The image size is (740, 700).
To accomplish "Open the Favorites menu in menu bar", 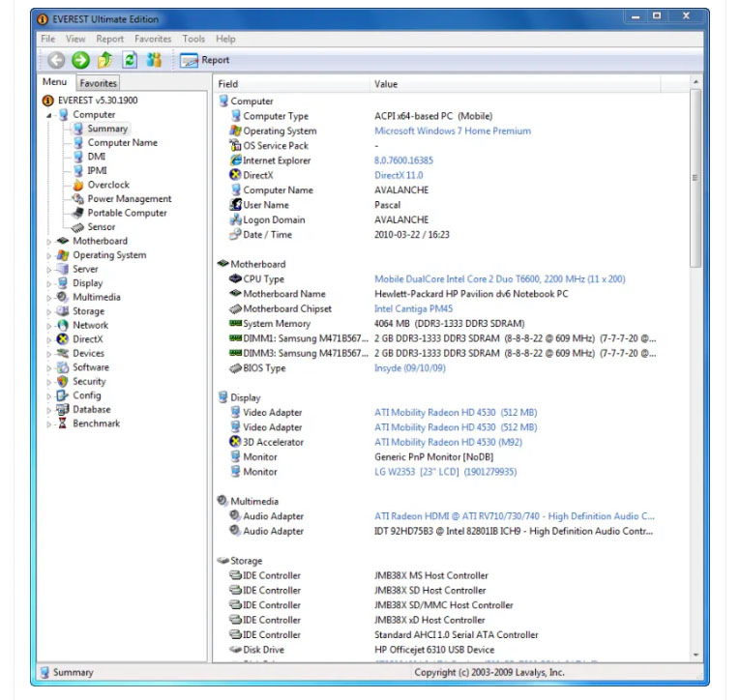I will point(153,39).
